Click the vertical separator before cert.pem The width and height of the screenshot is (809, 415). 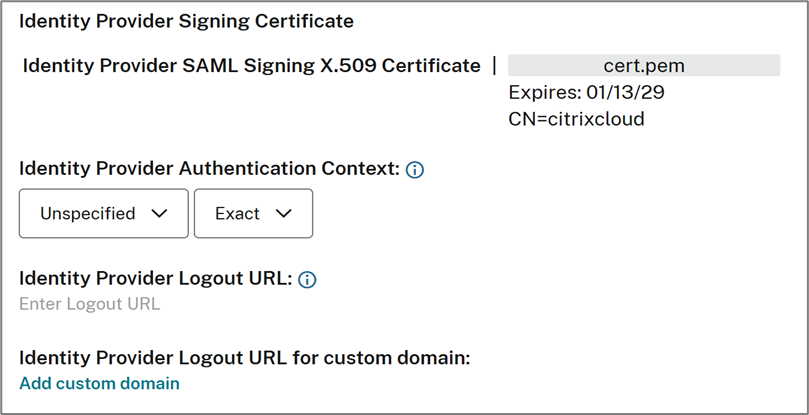[x=494, y=66]
